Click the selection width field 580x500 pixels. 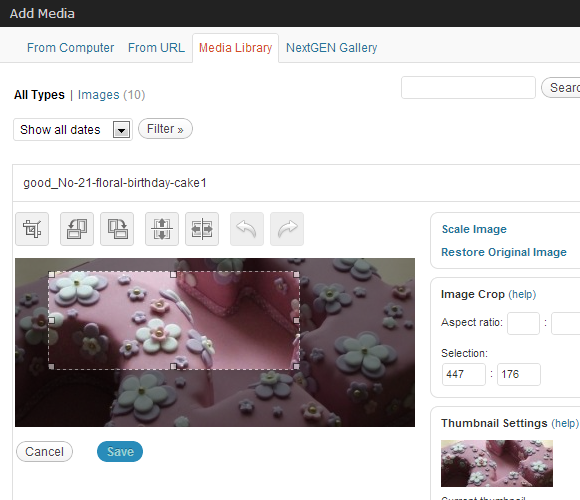464,374
